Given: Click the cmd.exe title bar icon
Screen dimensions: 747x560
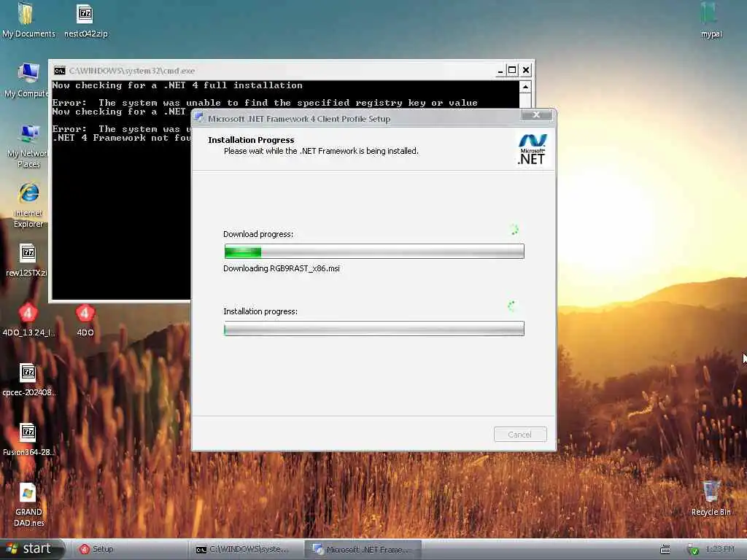Looking at the screenshot, I should [60, 71].
